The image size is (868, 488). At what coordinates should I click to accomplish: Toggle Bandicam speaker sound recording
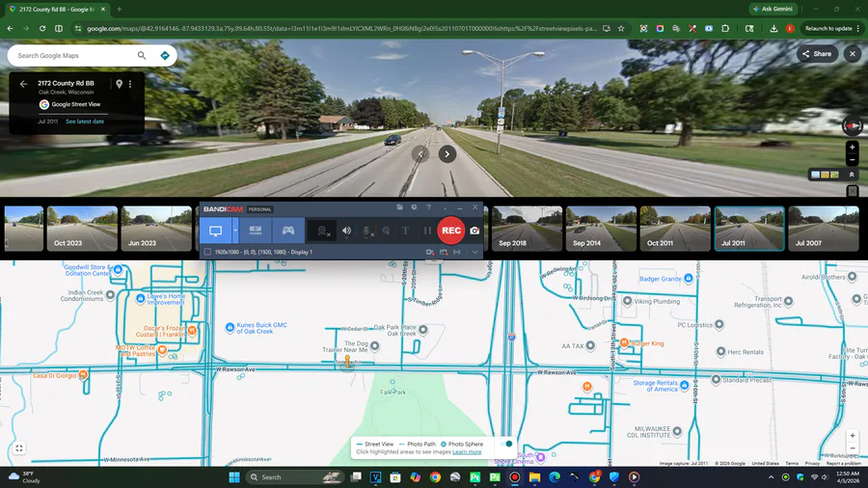pyautogui.click(x=346, y=231)
